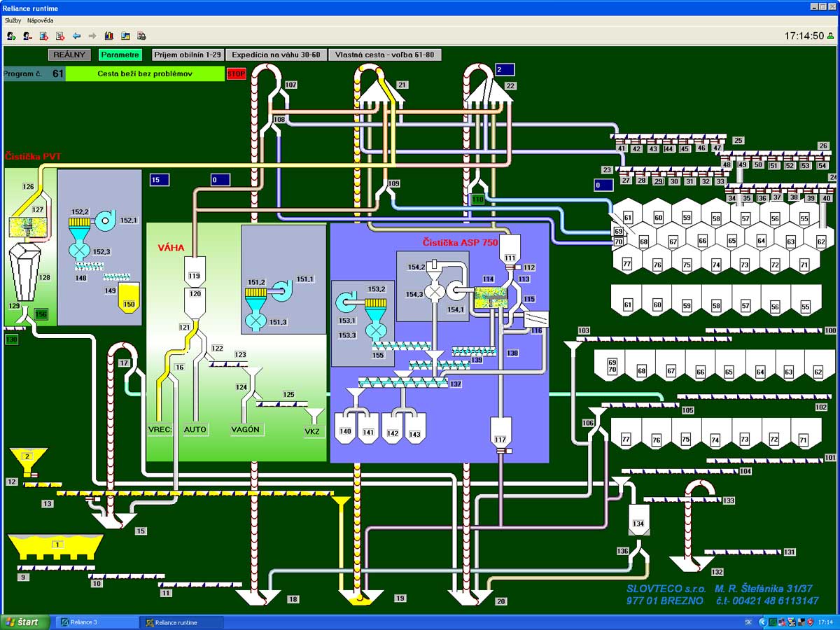Open the Služby menu
840x630 pixels.
[x=13, y=20]
